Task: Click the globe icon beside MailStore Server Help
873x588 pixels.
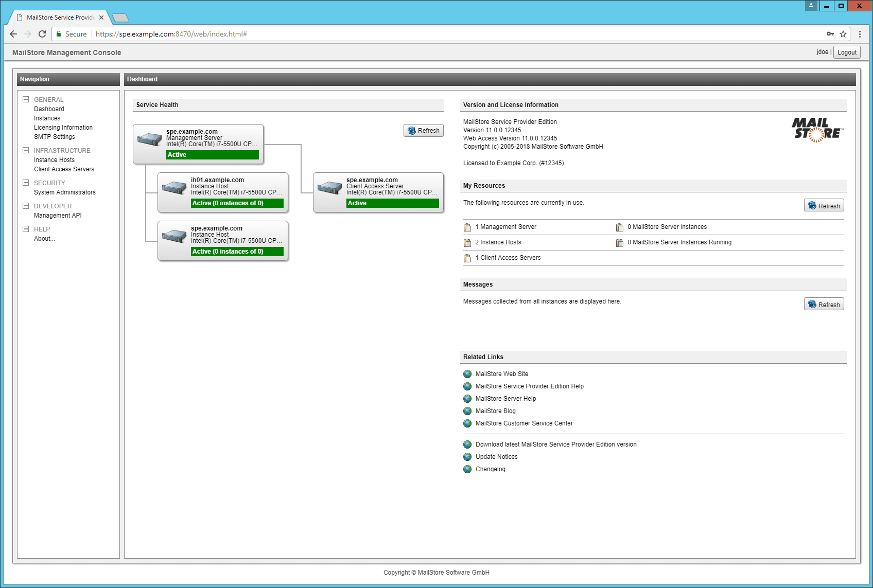Action: (467, 399)
